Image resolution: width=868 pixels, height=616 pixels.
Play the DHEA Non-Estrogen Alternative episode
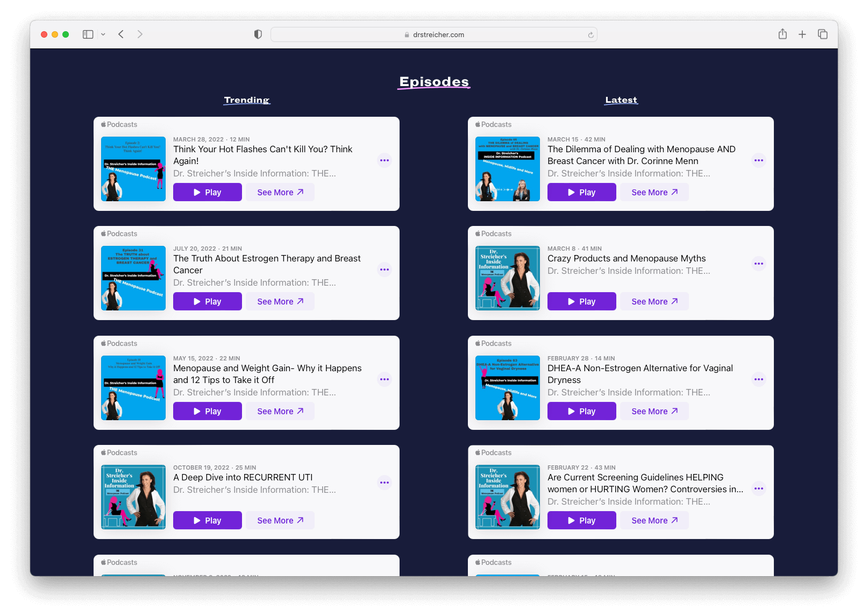click(582, 411)
